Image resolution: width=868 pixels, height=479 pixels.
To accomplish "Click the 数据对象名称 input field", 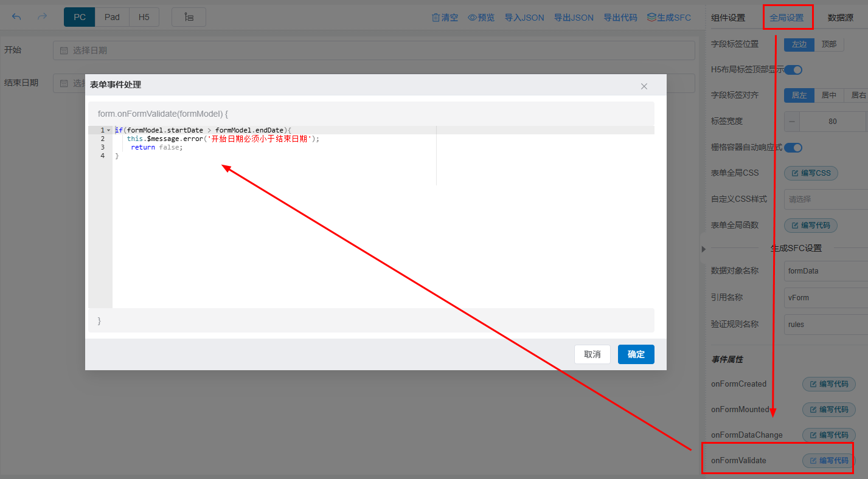I will click(826, 271).
